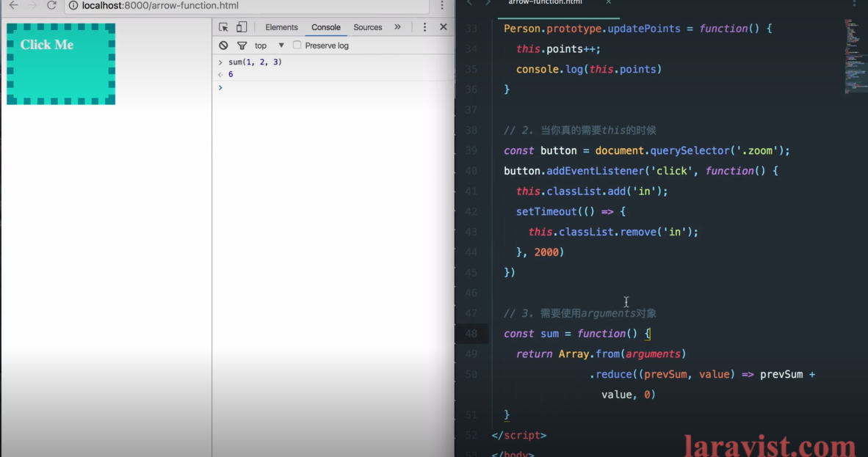Switch to Sources tab
This screenshot has height=457, width=868.
point(368,27)
